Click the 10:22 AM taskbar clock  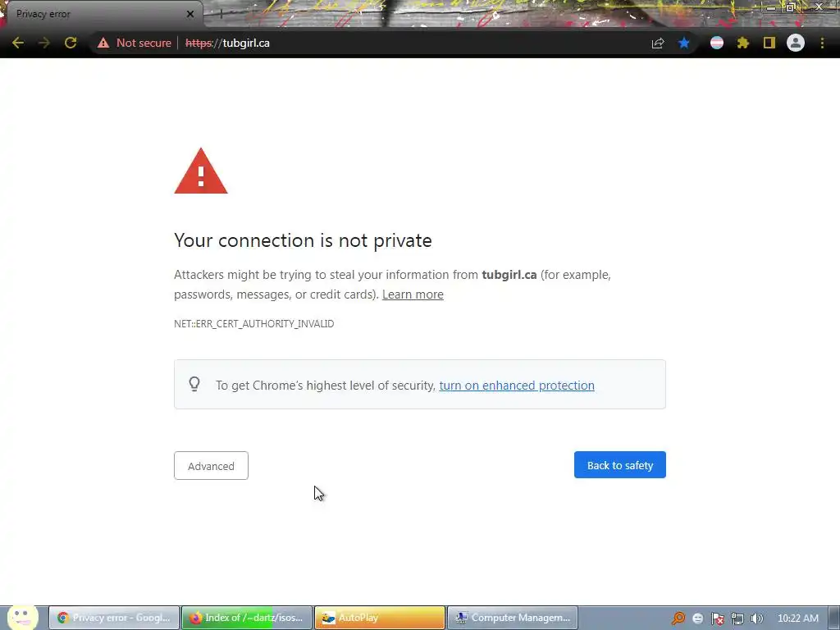(797, 619)
